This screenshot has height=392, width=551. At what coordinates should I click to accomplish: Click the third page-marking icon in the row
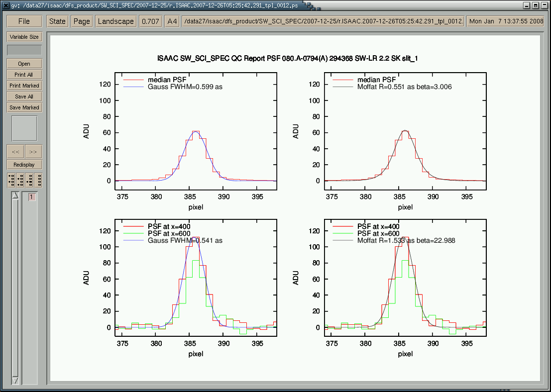(x=29, y=180)
